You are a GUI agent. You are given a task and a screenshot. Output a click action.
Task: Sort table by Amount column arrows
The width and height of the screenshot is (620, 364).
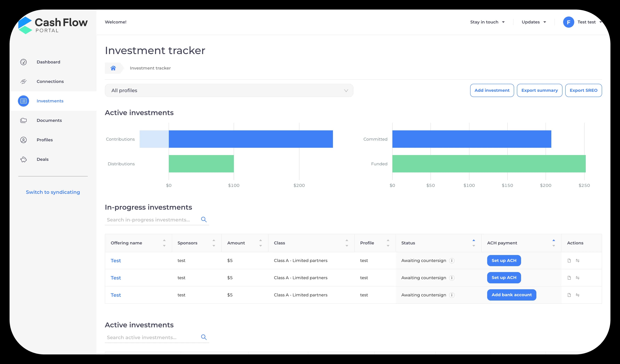pos(261,243)
